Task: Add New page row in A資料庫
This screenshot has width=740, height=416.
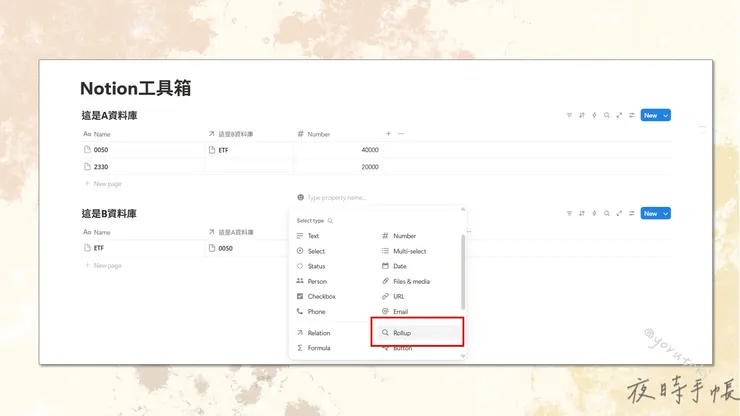Action: coord(103,184)
